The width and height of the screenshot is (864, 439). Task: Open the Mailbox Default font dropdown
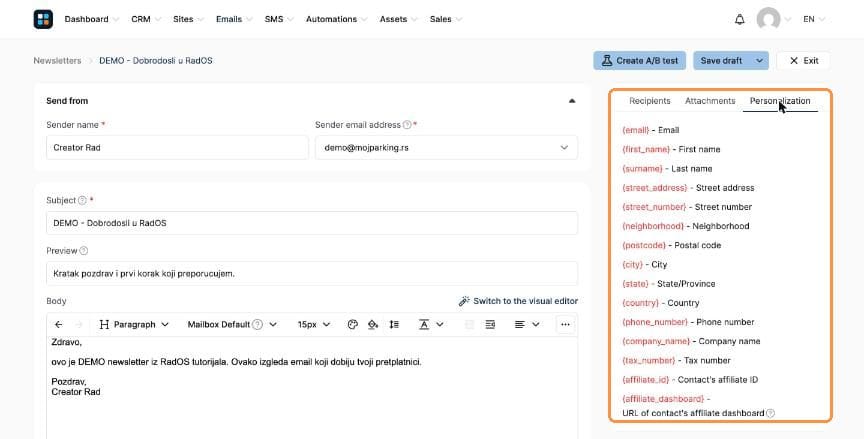coord(232,324)
